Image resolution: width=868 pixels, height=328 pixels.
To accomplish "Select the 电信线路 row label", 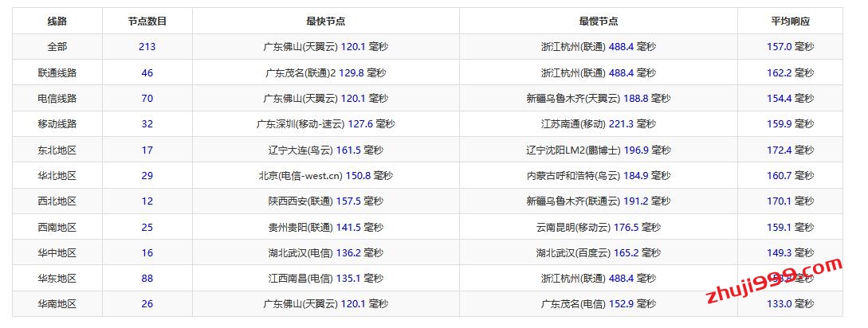I will 57,99.
